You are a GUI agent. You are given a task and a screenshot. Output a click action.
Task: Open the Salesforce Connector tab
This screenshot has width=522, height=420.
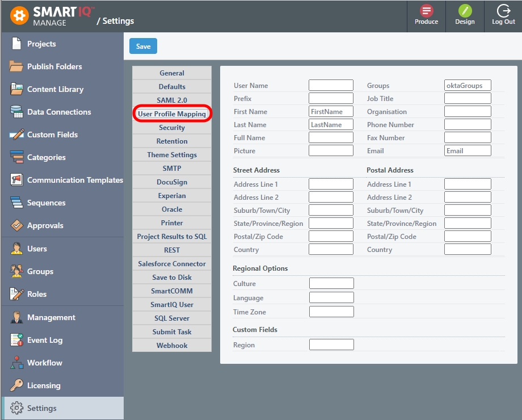172,264
